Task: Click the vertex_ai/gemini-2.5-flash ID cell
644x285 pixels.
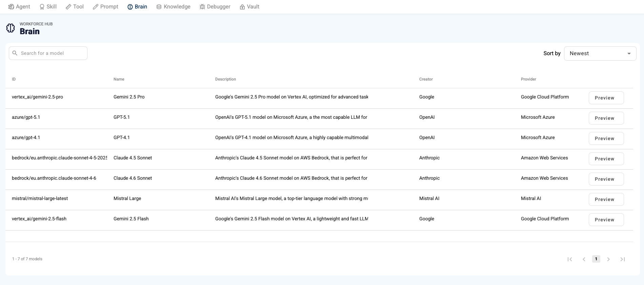Action: tap(39, 219)
